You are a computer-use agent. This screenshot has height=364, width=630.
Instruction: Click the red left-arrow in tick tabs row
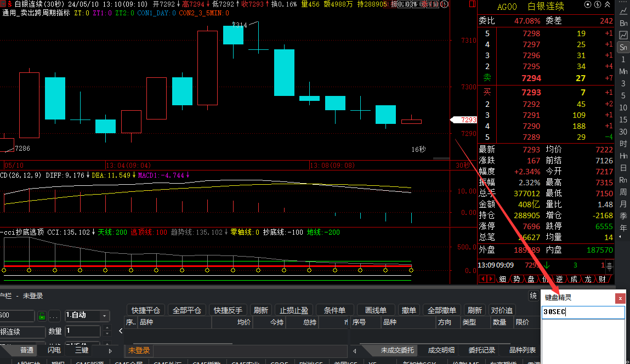point(484,279)
